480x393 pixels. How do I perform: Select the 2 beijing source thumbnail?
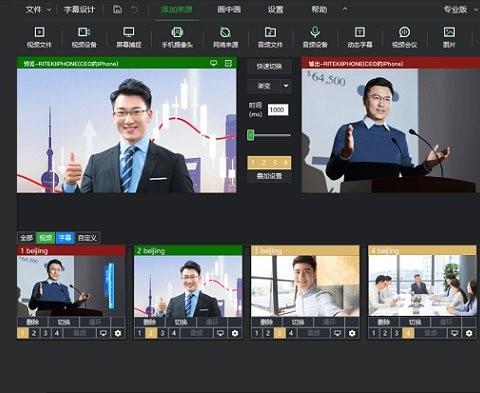[x=188, y=286]
